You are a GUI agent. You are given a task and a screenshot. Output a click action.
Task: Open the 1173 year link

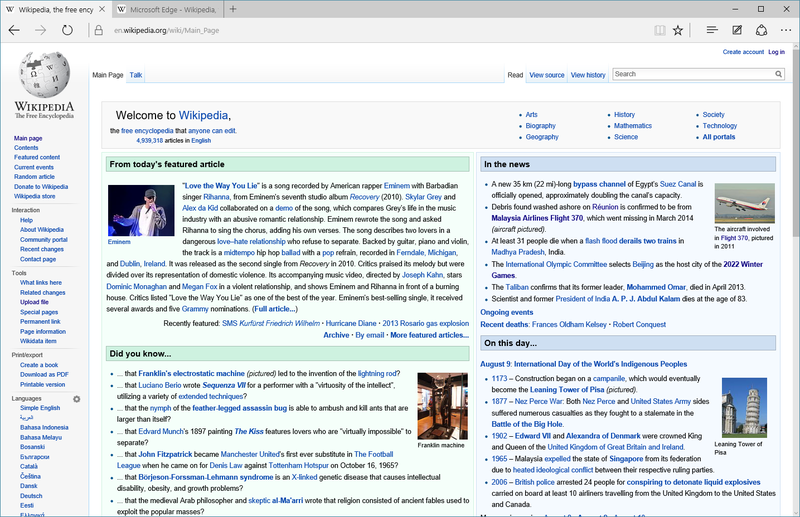pos(499,378)
